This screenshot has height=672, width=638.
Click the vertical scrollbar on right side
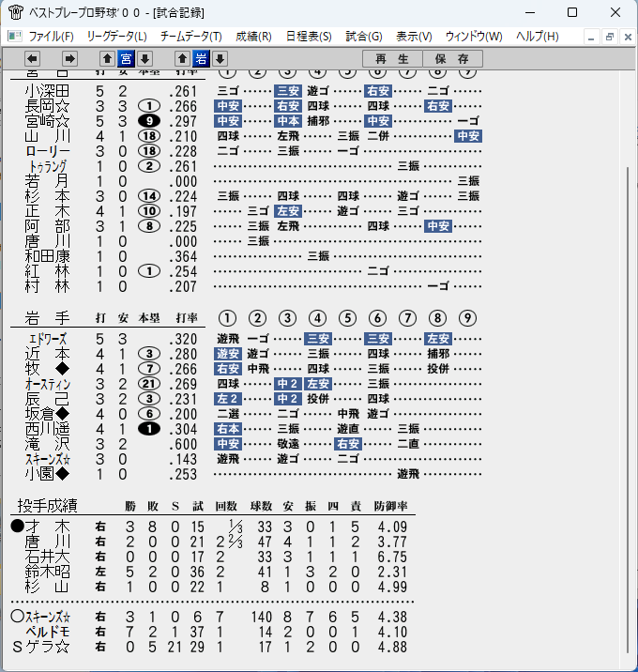[628, 410]
